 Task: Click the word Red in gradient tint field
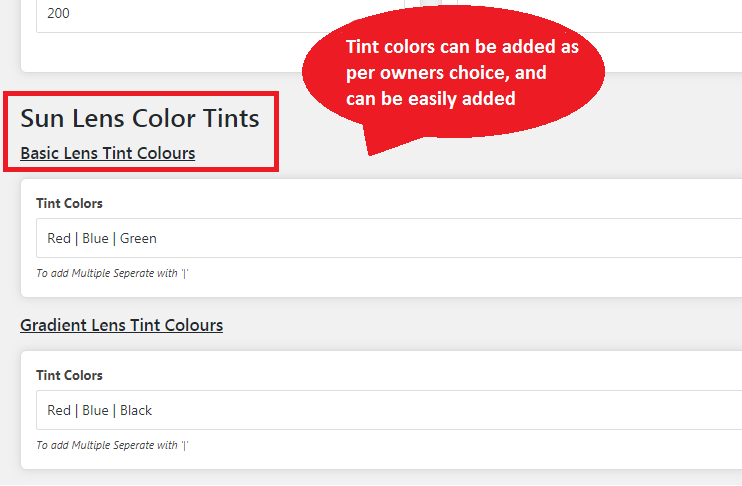(59, 410)
